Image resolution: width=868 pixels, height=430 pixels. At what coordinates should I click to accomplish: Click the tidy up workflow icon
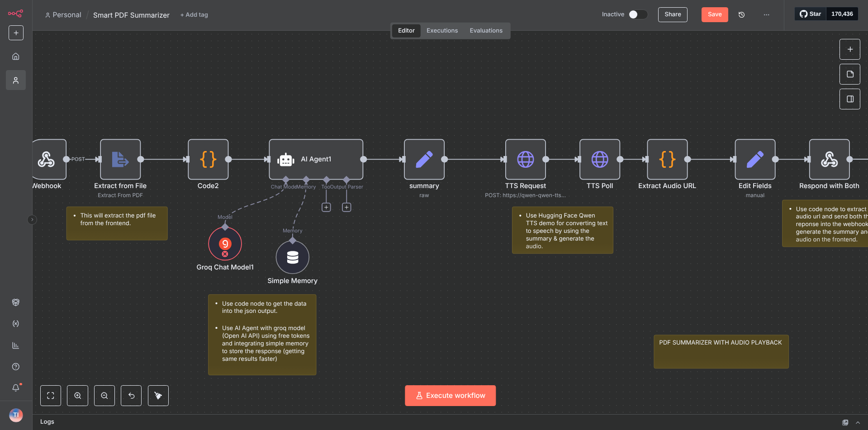[158, 396]
